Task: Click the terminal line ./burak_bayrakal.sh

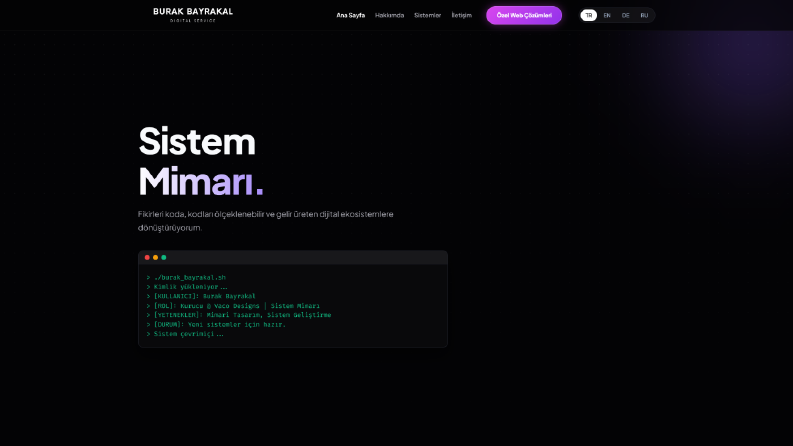Action: tap(186, 277)
